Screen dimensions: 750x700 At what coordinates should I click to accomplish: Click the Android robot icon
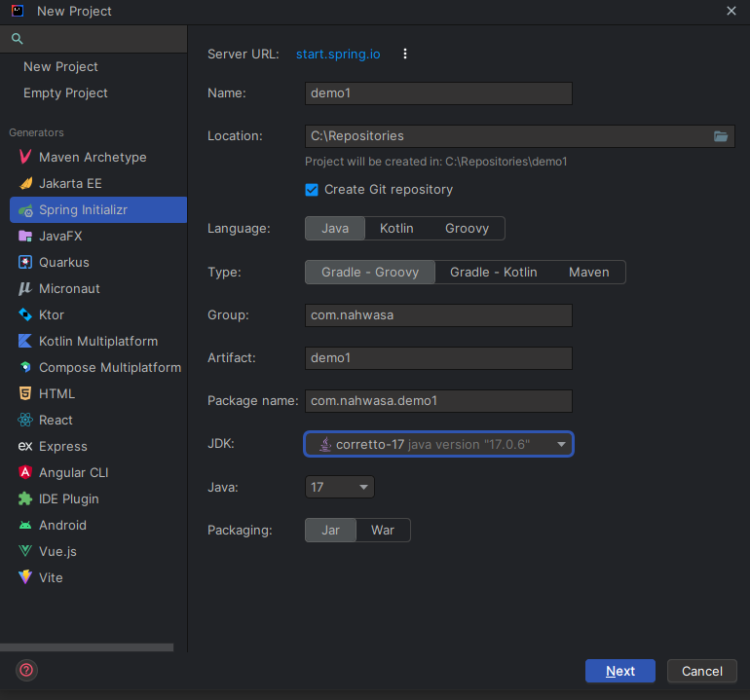pyautogui.click(x=25, y=526)
